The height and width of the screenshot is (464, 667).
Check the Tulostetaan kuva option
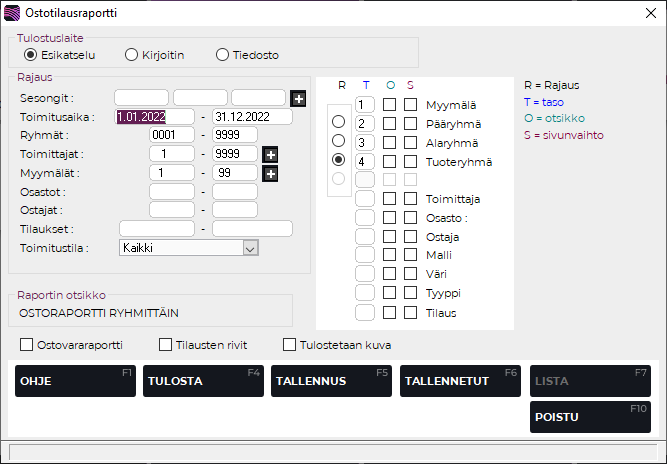click(x=290, y=345)
